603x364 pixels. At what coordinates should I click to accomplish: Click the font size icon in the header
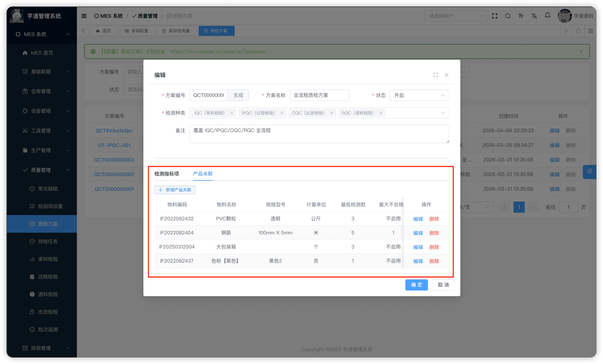click(521, 16)
